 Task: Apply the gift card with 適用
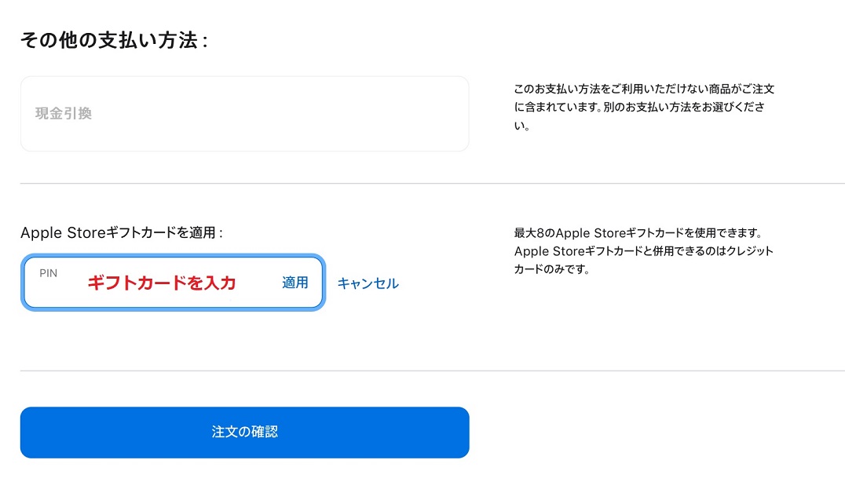pos(294,283)
